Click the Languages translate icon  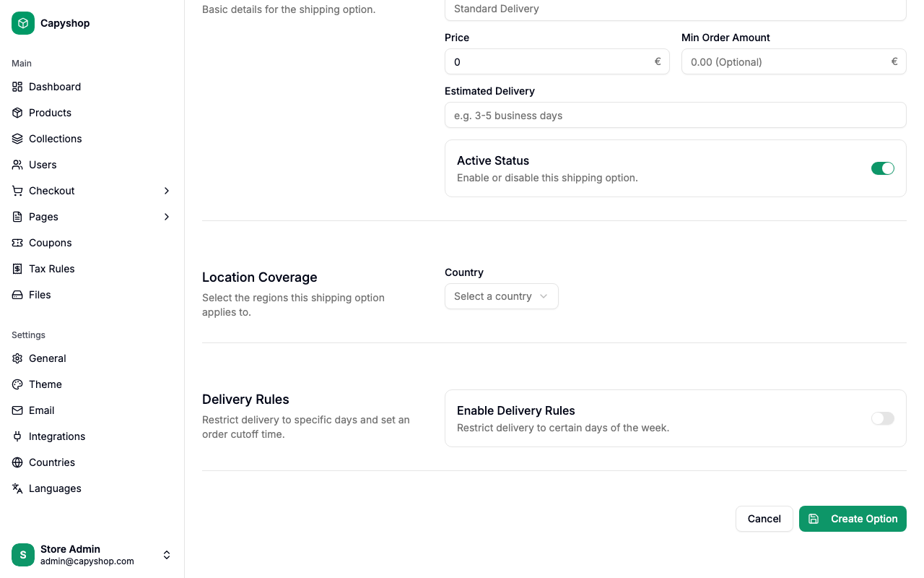17,488
